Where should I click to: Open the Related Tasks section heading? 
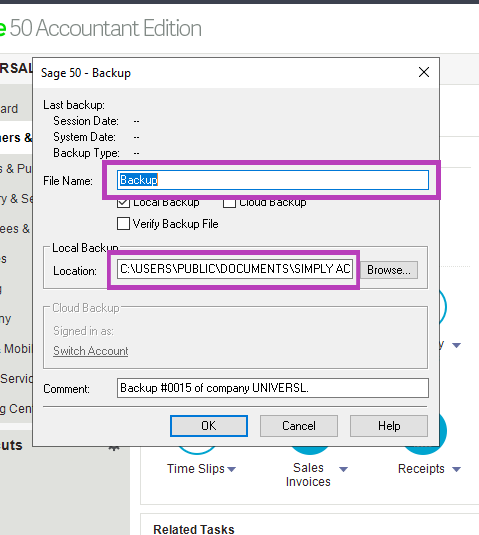(194, 529)
